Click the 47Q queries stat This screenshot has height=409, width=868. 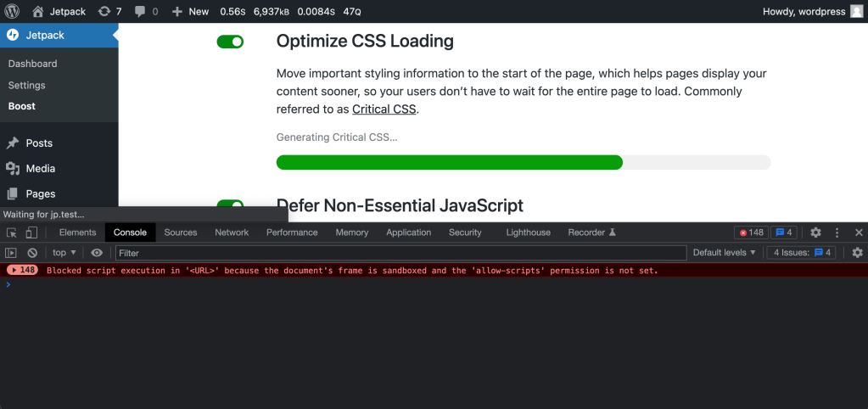pos(352,11)
